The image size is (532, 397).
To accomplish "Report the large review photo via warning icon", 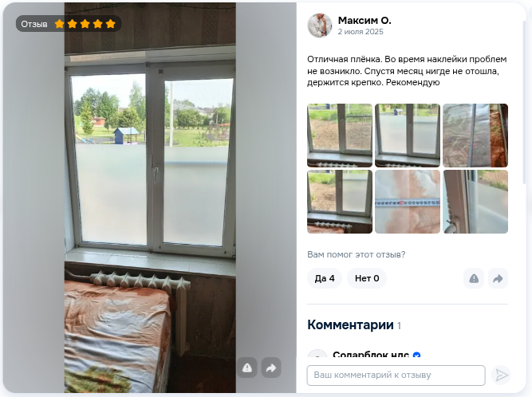I will (247, 368).
